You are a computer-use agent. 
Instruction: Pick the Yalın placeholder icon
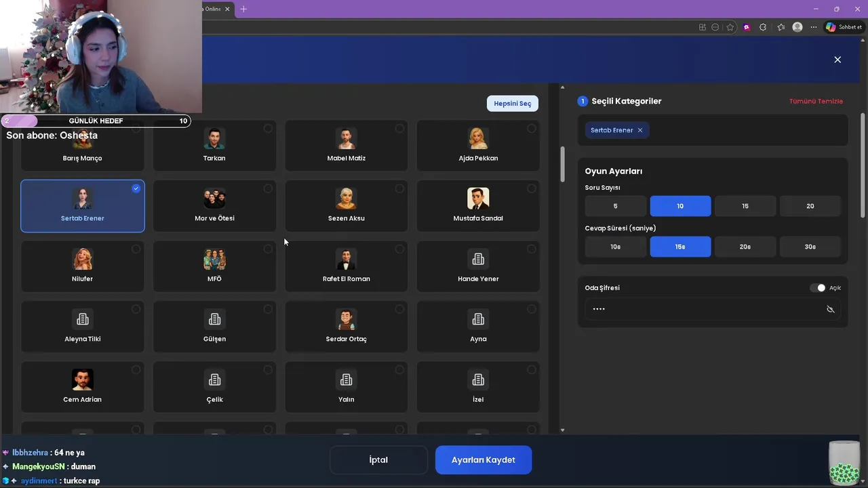347,380
